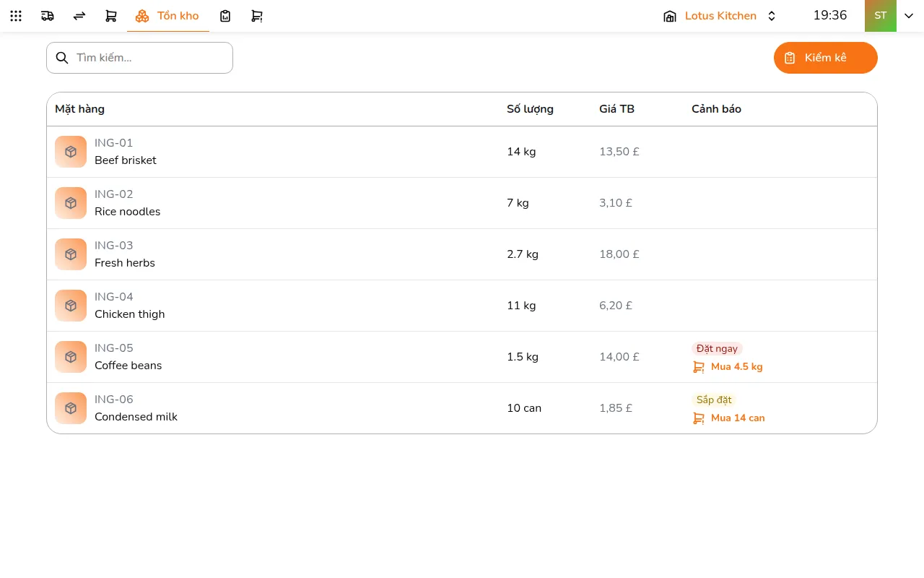This screenshot has width=924, height=578.
Task: Click the Coffee beans item icon
Action: click(x=71, y=357)
